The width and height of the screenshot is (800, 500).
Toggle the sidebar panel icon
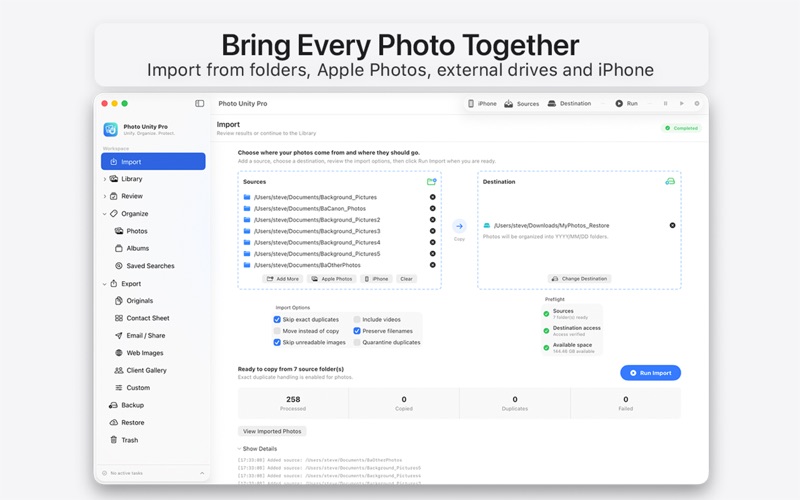[199, 104]
